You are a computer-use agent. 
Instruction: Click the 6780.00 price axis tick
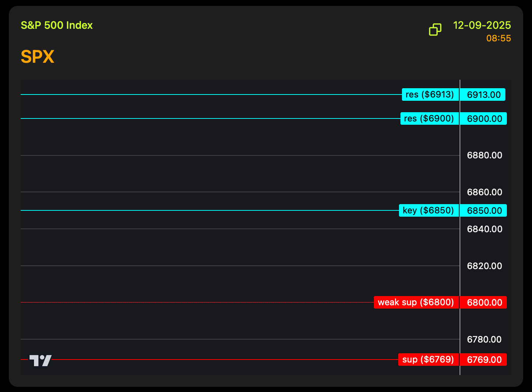(484, 340)
